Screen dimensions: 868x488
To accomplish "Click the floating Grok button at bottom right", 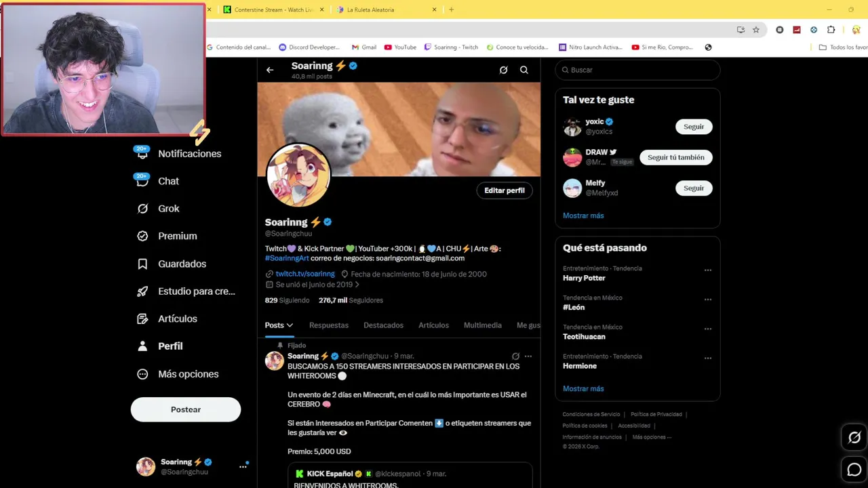I will (854, 437).
